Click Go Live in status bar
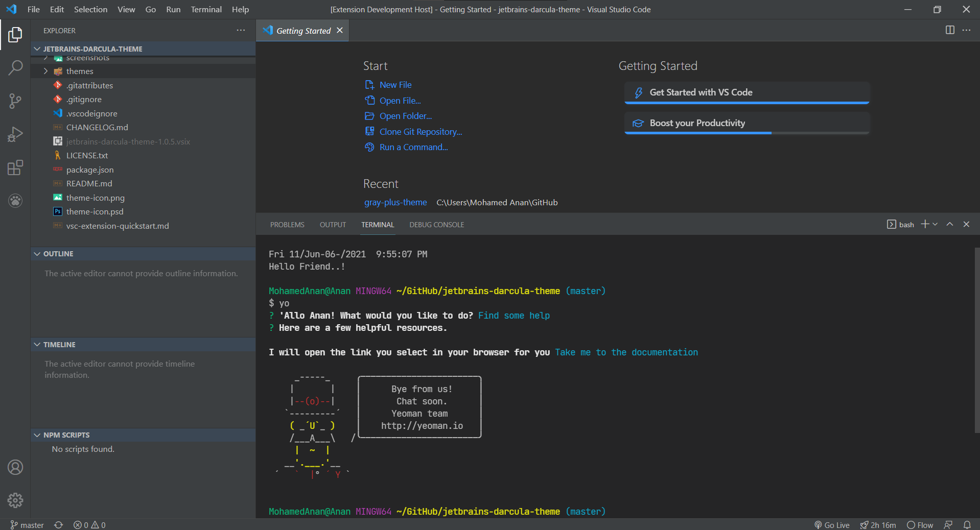This screenshot has width=980, height=530. point(832,525)
